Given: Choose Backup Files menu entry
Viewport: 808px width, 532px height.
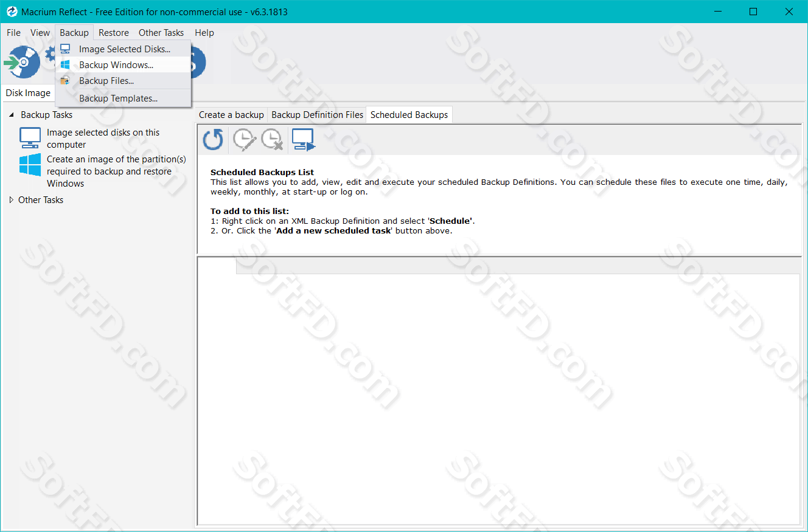Looking at the screenshot, I should point(124,81).
